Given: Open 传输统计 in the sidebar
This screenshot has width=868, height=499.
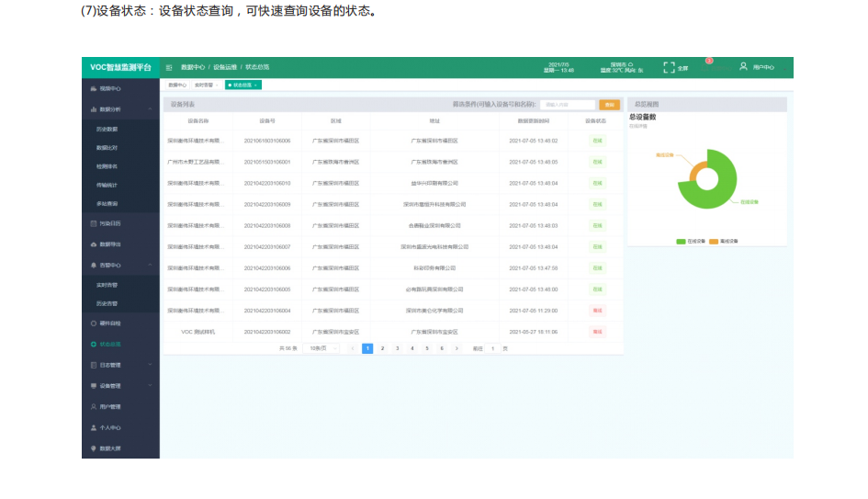Looking at the screenshot, I should (107, 186).
